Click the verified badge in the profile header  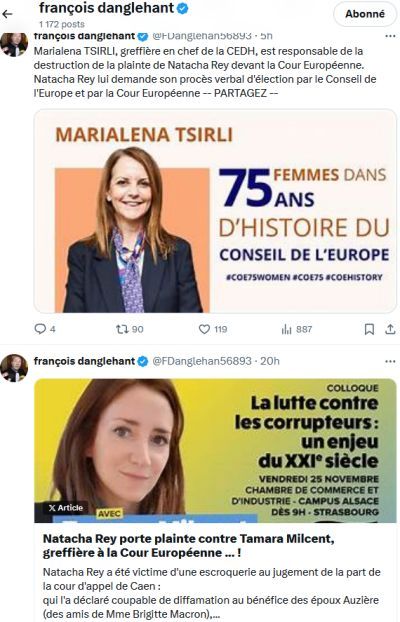tap(182, 8)
